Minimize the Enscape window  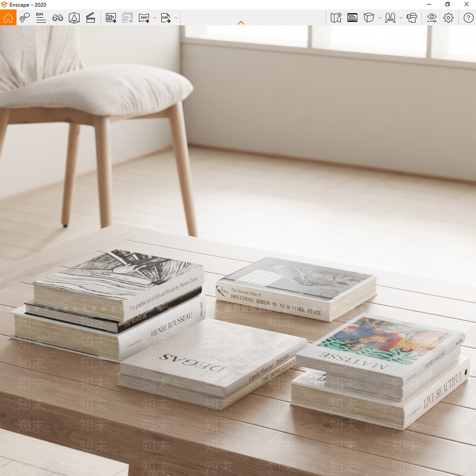click(x=429, y=4)
